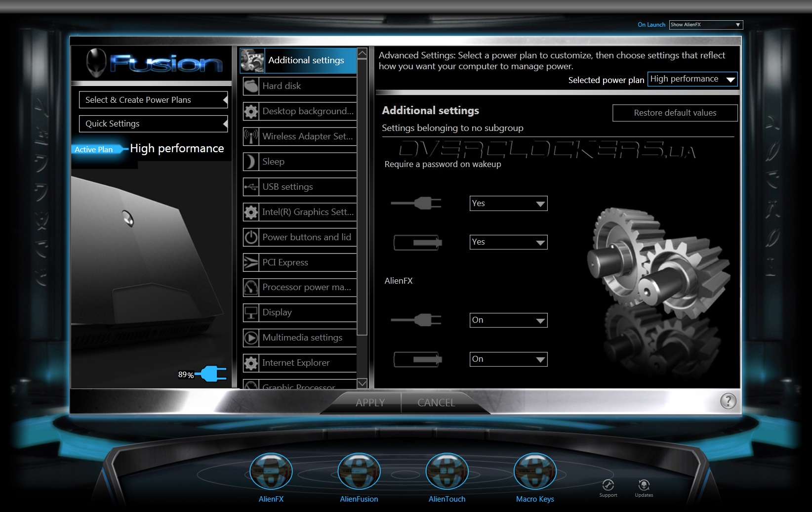Open AlienFX from the bottom dock
812x512 pixels.
(271, 471)
